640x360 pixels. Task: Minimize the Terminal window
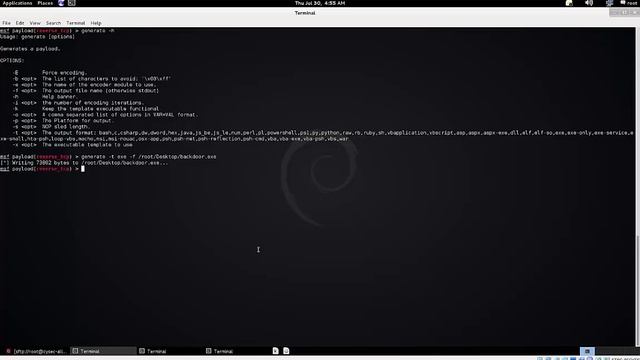point(615,12)
